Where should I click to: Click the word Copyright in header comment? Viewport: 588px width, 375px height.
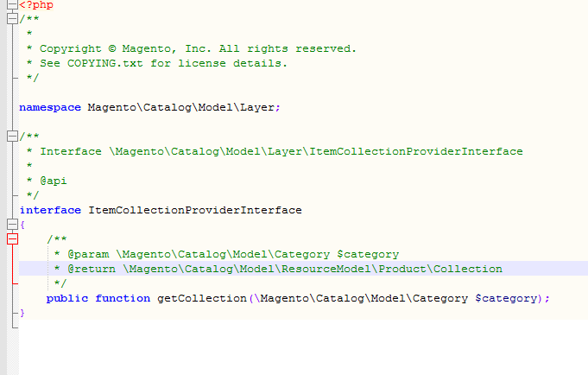coord(71,48)
